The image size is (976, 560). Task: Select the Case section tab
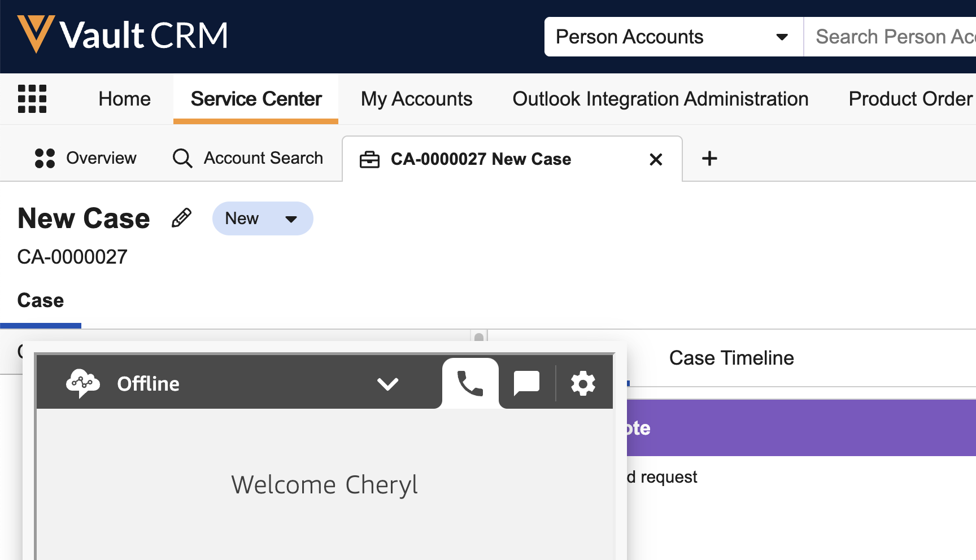pos(41,300)
